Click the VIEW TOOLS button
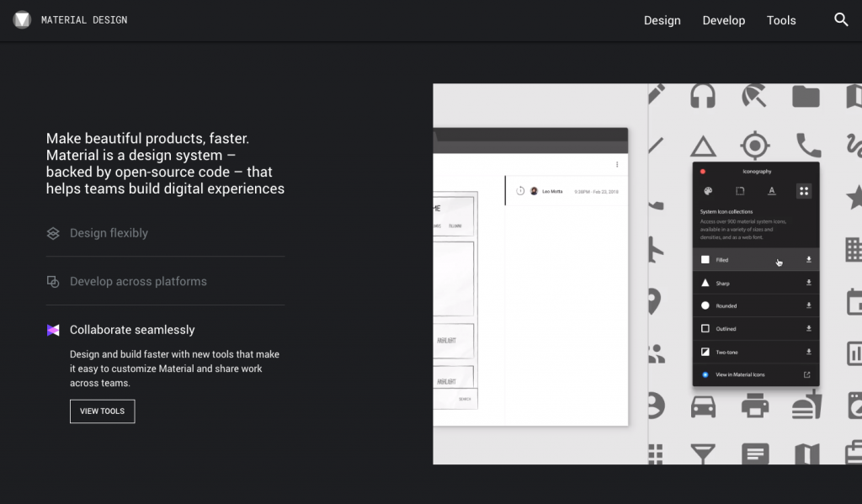The image size is (862, 504). (x=102, y=411)
